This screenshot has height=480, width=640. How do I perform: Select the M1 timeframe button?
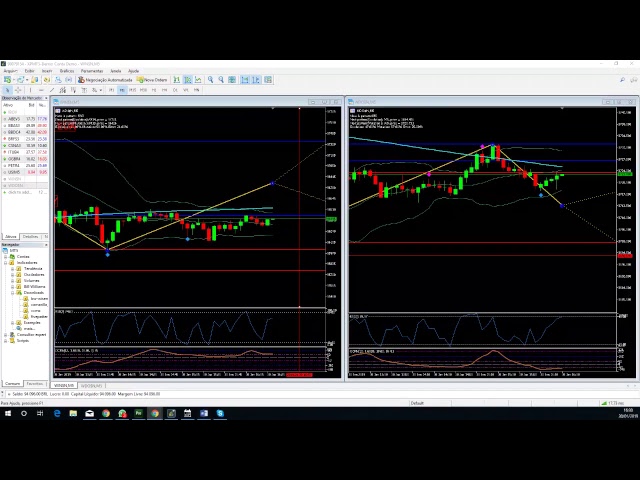coord(111,90)
